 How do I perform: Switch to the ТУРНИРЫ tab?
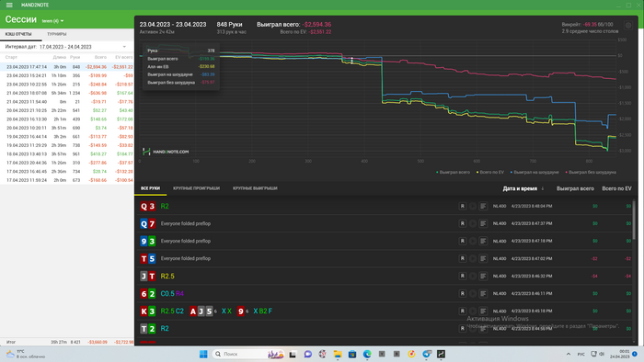(x=57, y=34)
